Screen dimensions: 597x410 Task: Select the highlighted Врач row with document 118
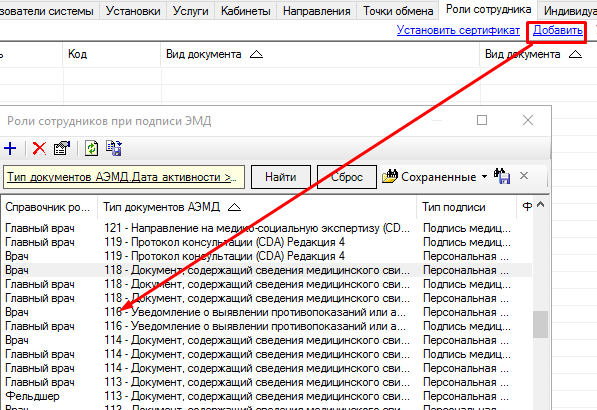coord(267,270)
